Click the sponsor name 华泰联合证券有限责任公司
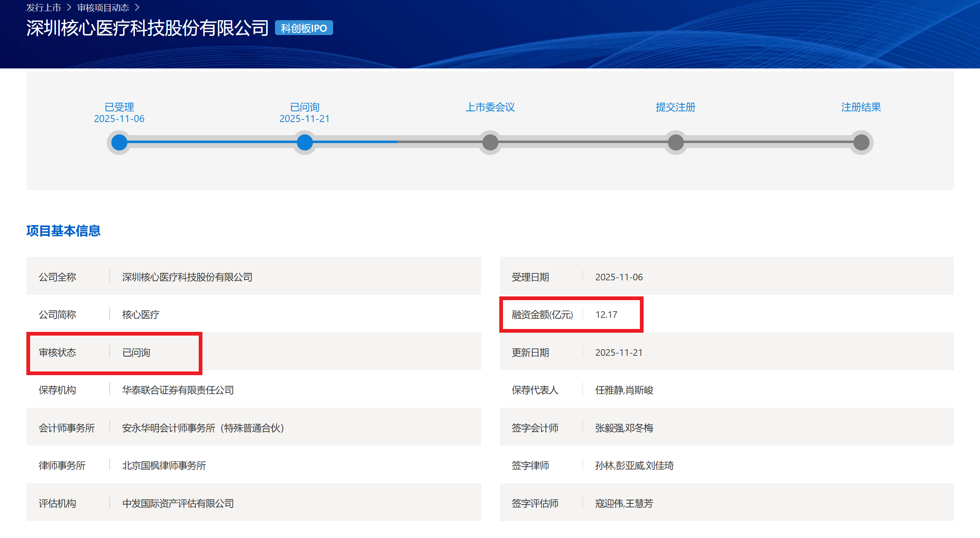Screen dimensions: 980x538 point(178,390)
